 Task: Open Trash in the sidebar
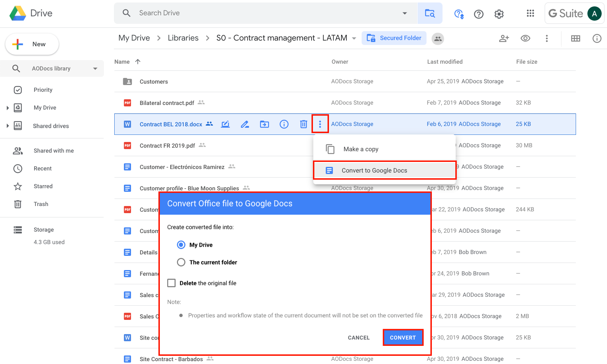pyautogui.click(x=41, y=204)
